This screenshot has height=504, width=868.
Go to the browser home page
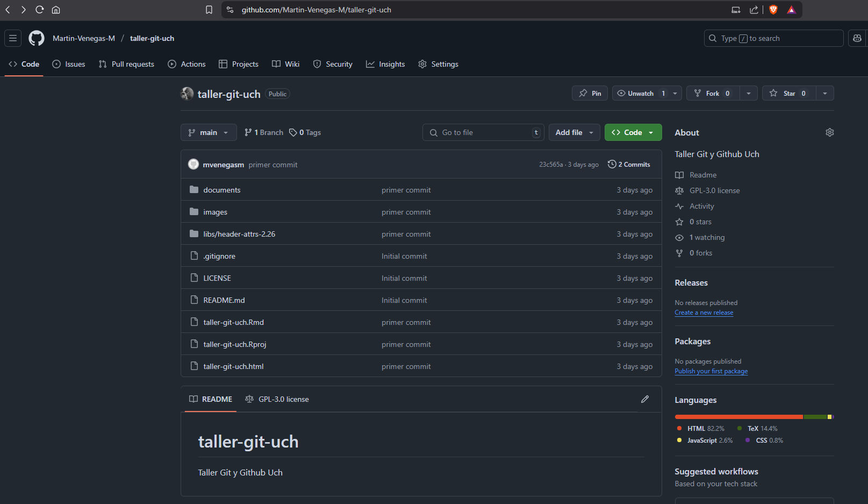tap(56, 10)
